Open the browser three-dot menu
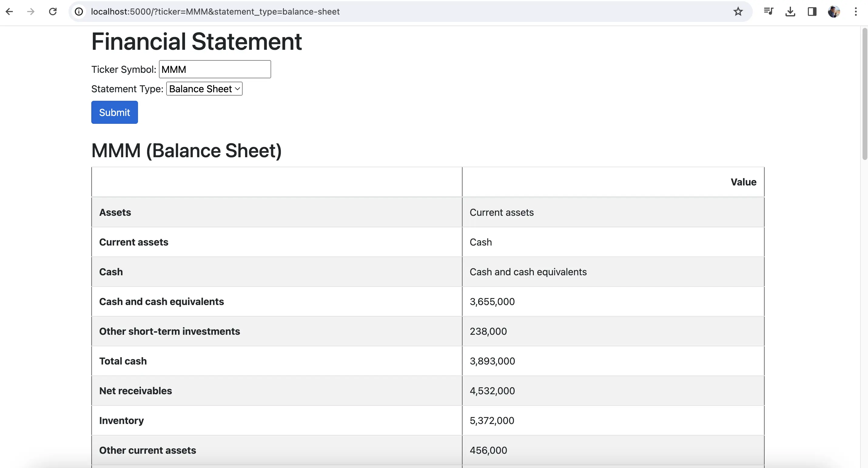Image resolution: width=868 pixels, height=468 pixels. pyautogui.click(x=856, y=12)
